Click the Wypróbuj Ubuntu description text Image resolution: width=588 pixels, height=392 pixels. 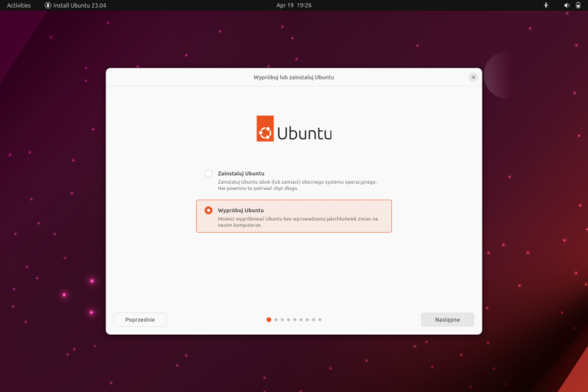click(298, 222)
